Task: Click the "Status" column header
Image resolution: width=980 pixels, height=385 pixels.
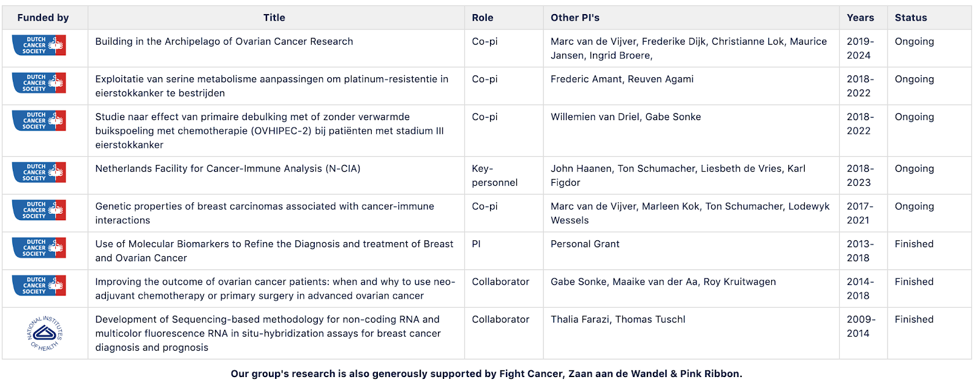Action: pyautogui.click(x=911, y=18)
